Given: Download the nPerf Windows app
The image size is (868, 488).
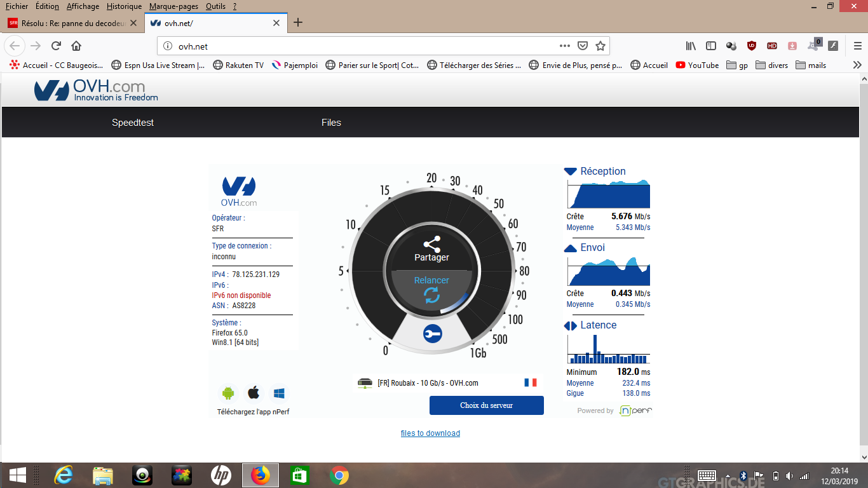Looking at the screenshot, I should click(x=279, y=393).
